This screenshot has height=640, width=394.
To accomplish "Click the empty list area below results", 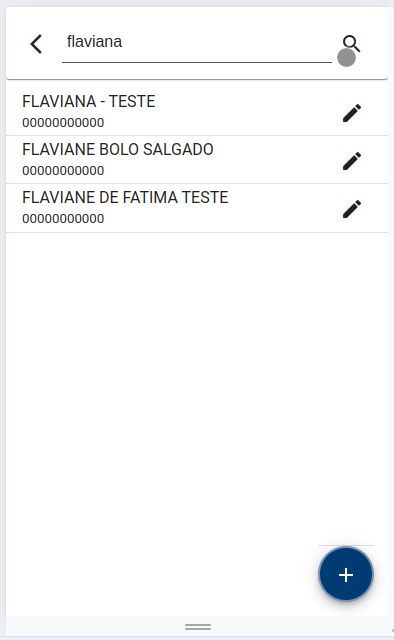I will 197,388.
